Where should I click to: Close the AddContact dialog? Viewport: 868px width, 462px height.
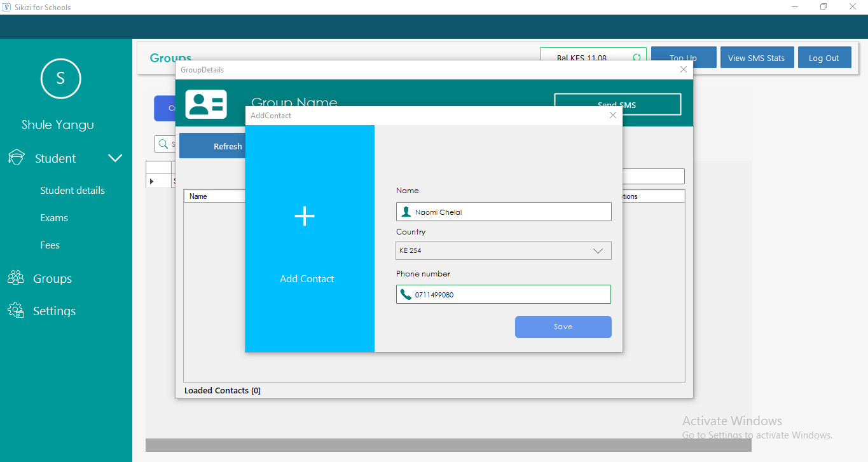tap(613, 116)
